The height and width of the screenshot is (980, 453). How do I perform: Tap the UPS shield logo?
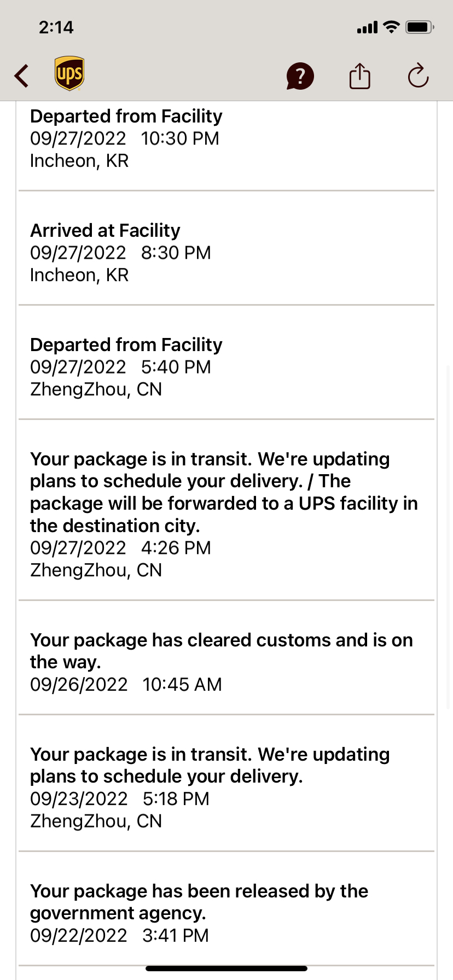(x=69, y=74)
